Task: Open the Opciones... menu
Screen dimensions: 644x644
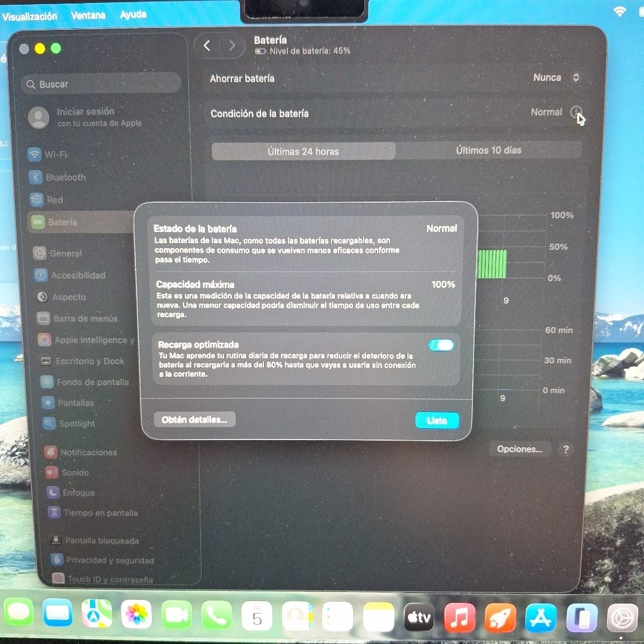Action: click(519, 449)
